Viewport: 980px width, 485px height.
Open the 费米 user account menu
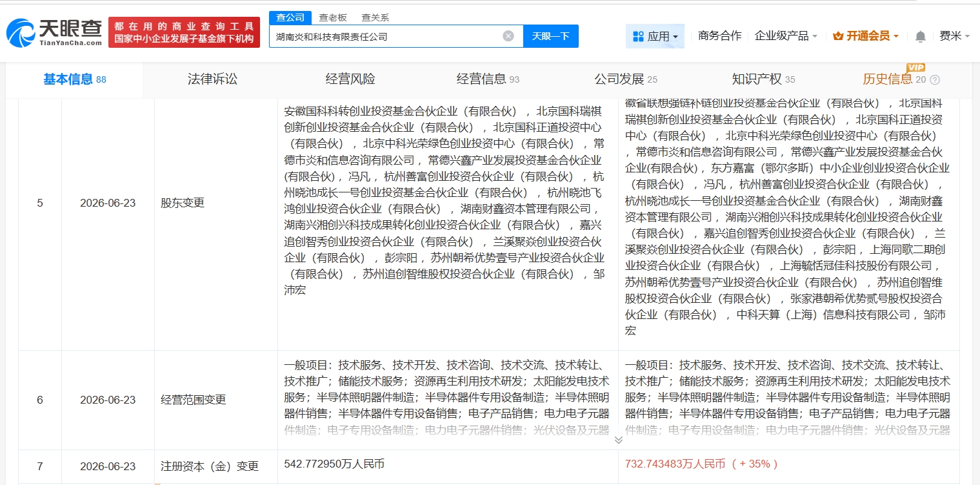(x=955, y=36)
